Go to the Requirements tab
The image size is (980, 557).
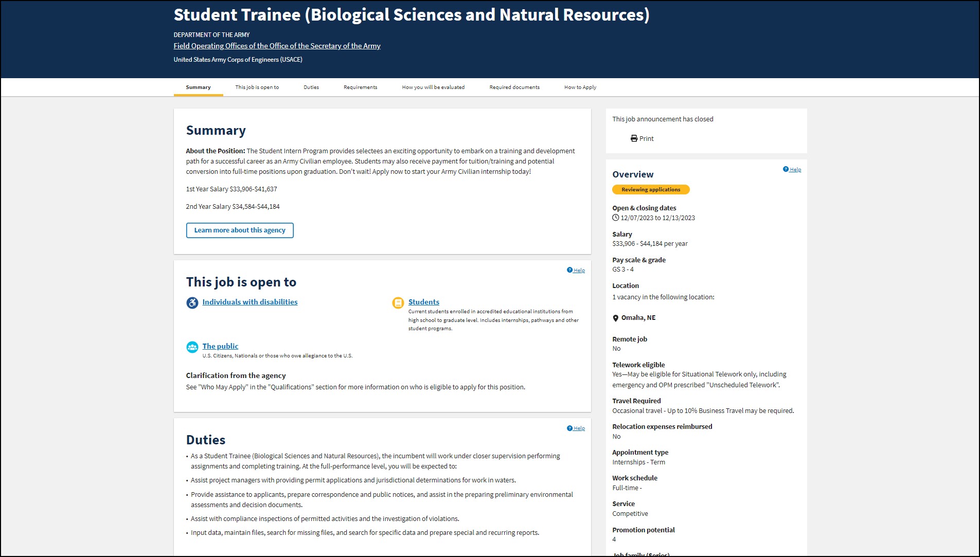(x=360, y=87)
